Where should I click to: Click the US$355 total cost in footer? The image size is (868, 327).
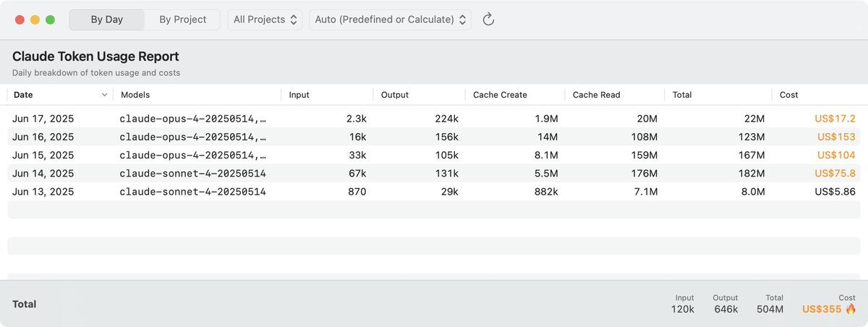(x=822, y=310)
